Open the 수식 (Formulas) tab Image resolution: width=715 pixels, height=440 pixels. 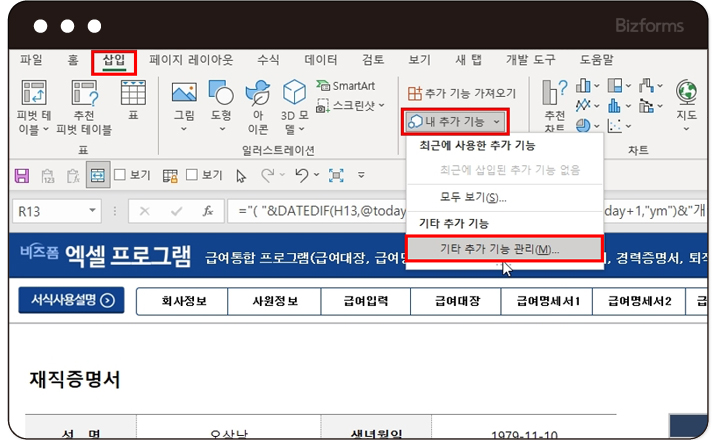[x=268, y=60]
